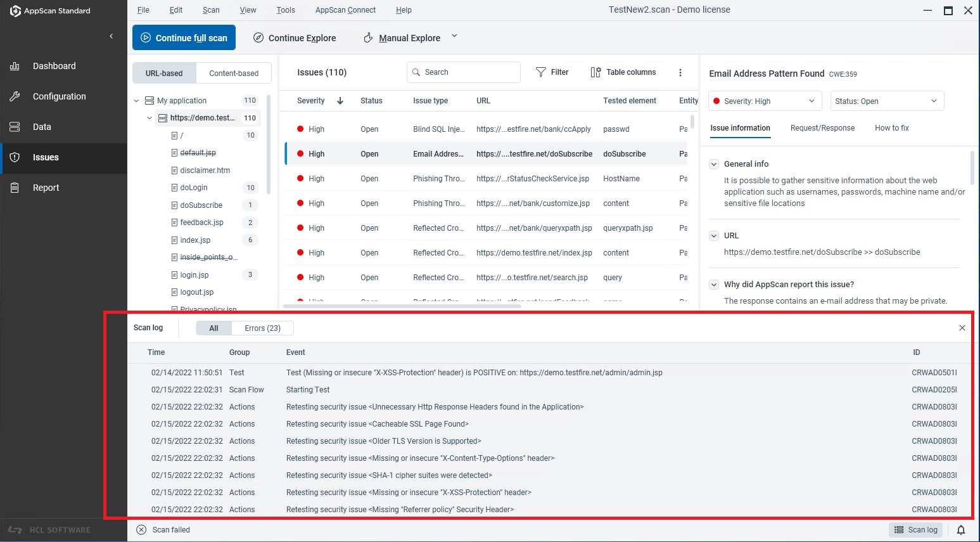Toggle the Scan log button in status bar
The height and width of the screenshot is (542, 980).
click(915, 530)
